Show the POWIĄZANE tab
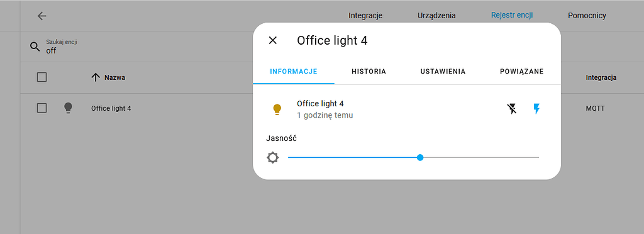 click(x=521, y=72)
